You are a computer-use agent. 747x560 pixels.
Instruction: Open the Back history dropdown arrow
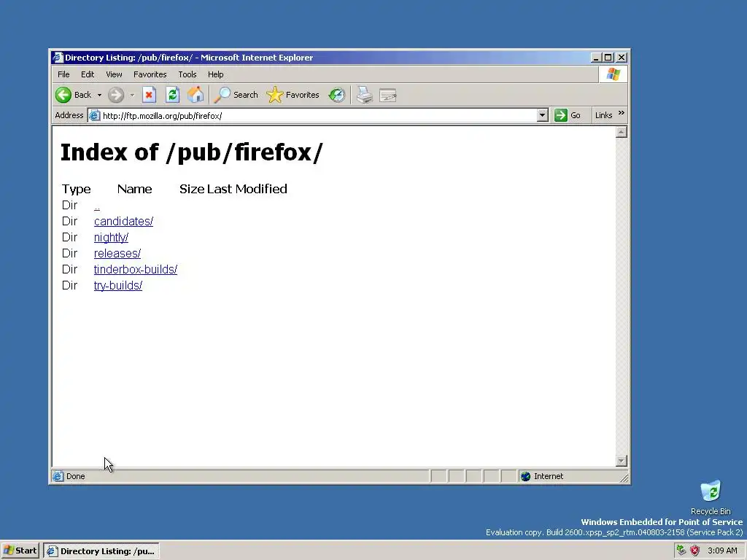pos(99,96)
